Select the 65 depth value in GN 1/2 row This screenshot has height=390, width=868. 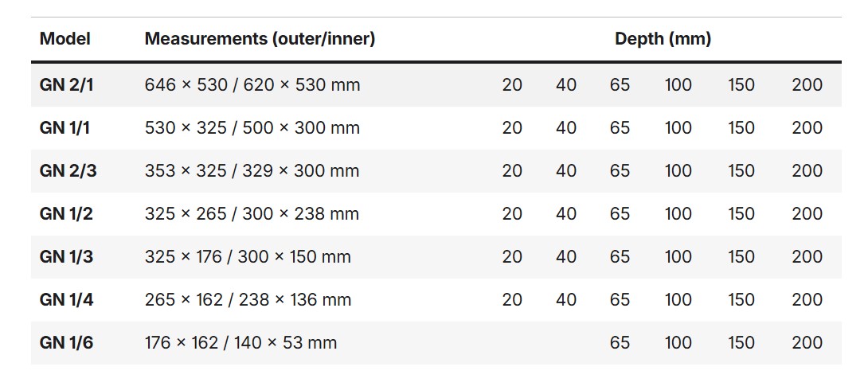point(620,213)
